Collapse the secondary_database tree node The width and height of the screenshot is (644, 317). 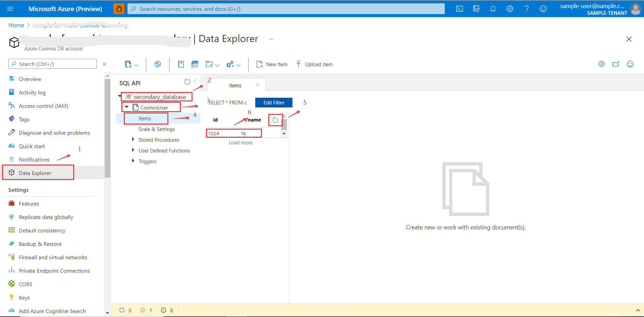[120, 96]
